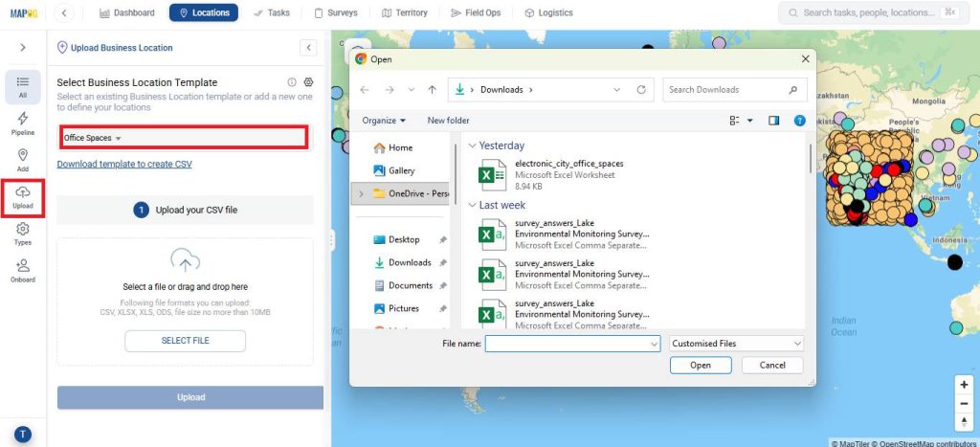Open the Field Ops tab
Screen dimensions: 980x447
[x=476, y=12]
